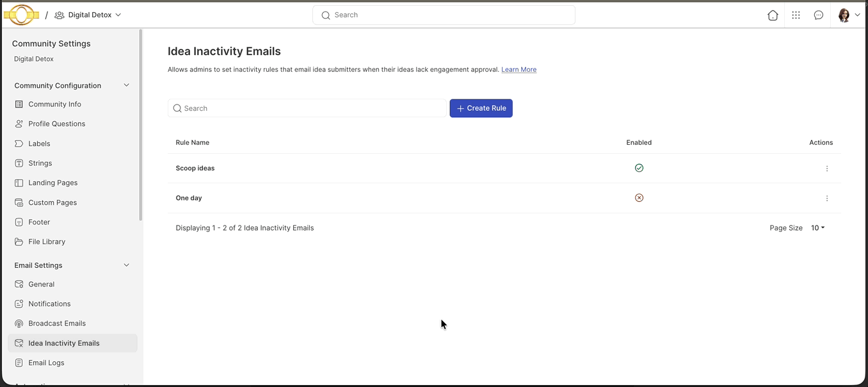Switch to the Custom Pages section
Screen dimensions: 868x387
(52, 202)
